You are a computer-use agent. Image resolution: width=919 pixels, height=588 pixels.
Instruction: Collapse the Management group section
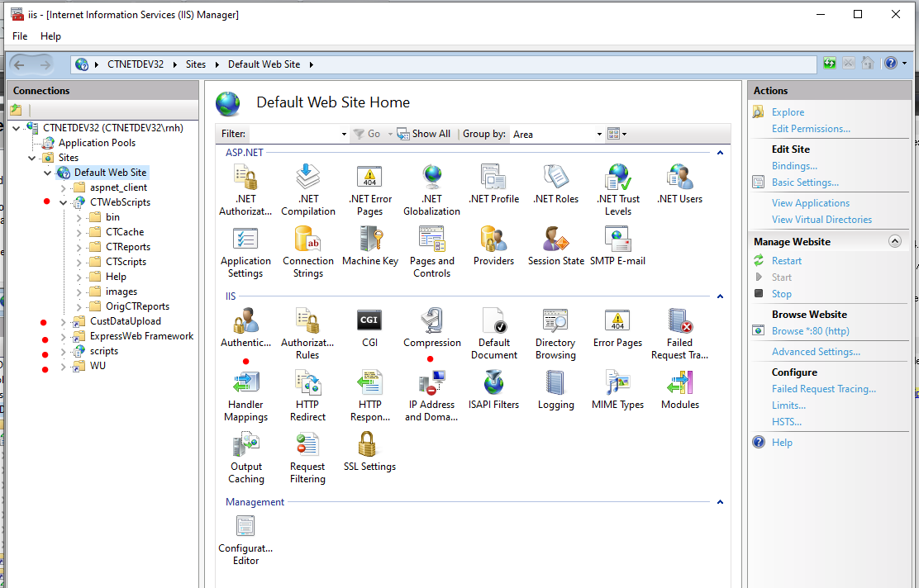(x=721, y=502)
